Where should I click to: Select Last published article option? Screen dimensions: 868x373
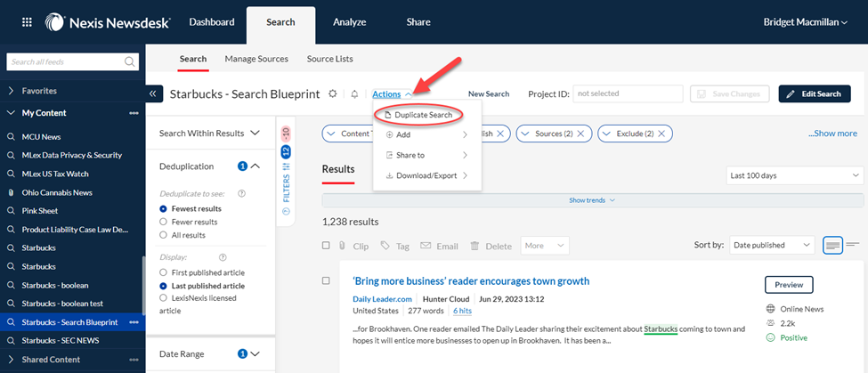(x=163, y=286)
